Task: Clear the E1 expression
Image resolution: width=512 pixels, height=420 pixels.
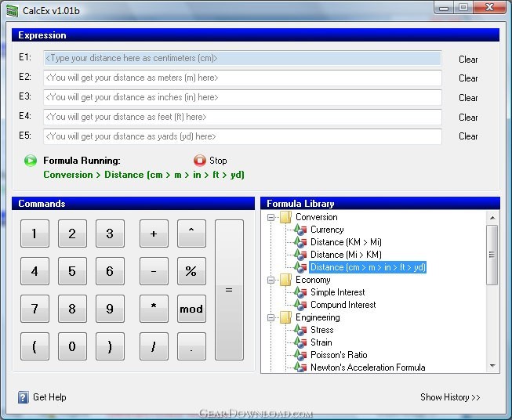Action: click(468, 60)
